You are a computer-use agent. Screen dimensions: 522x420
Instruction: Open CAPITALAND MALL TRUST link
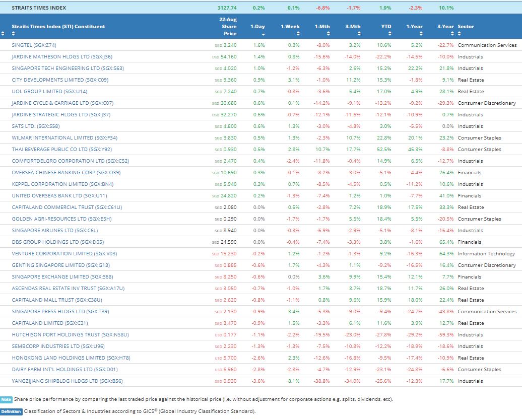(x=57, y=300)
